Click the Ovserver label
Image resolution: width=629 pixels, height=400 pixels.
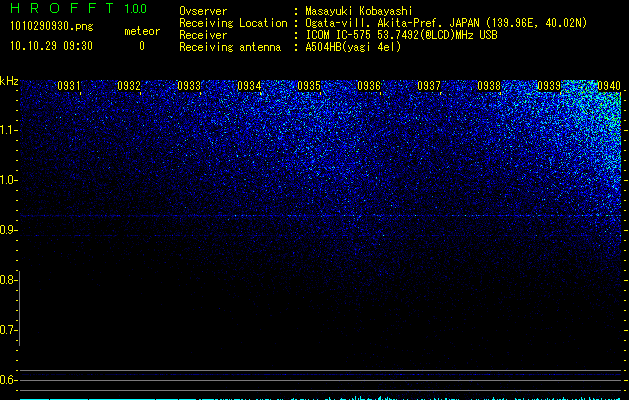pos(203,11)
